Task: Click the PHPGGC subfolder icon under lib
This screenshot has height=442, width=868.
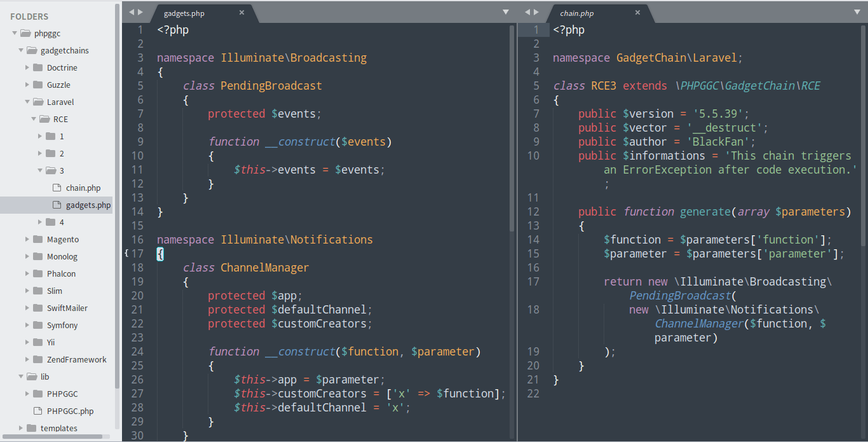Action: (x=37, y=394)
